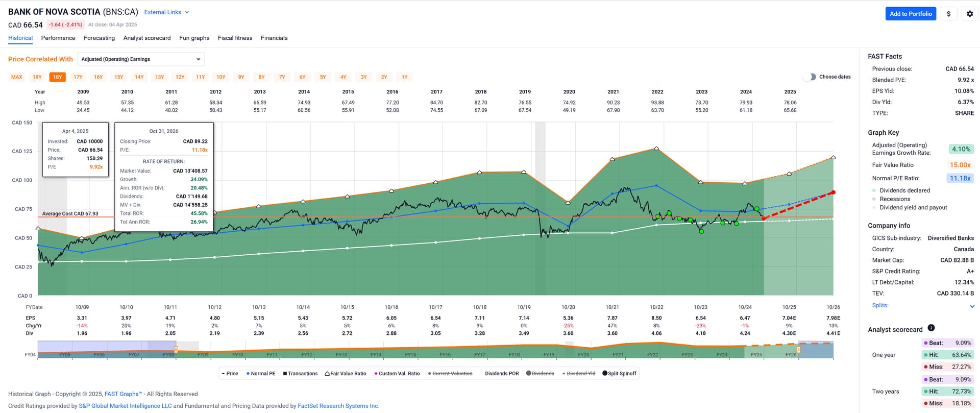Open the settings gear icon
This screenshot has width=980, height=413.
pos(970,14)
